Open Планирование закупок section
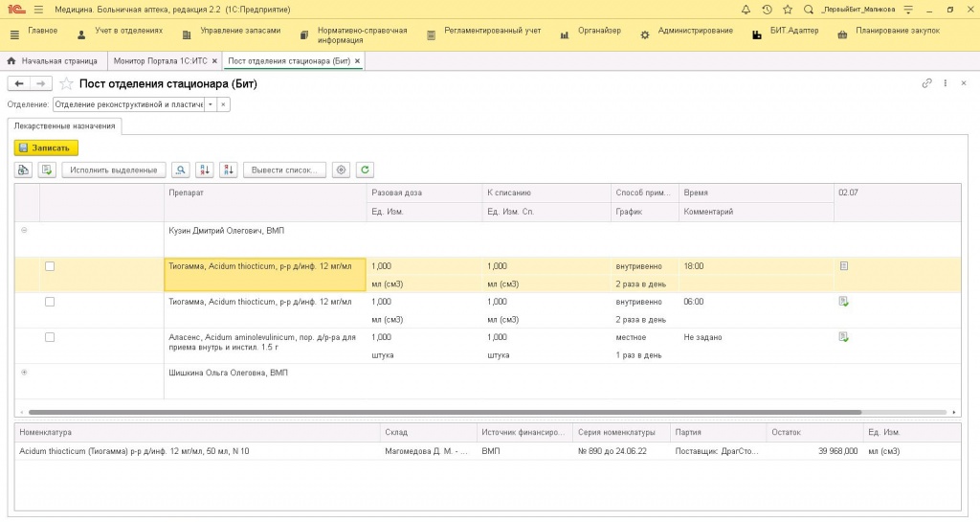This screenshot has width=980, height=522. pyautogui.click(x=898, y=31)
